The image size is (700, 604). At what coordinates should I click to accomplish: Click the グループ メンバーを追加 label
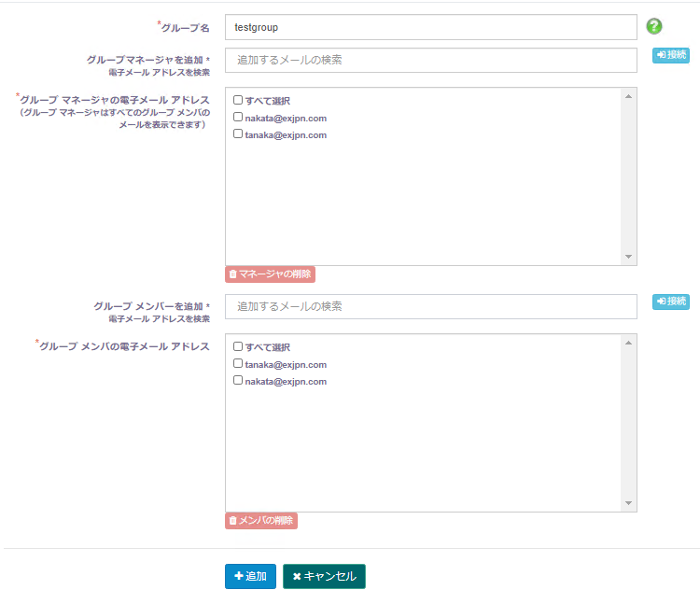click(148, 306)
